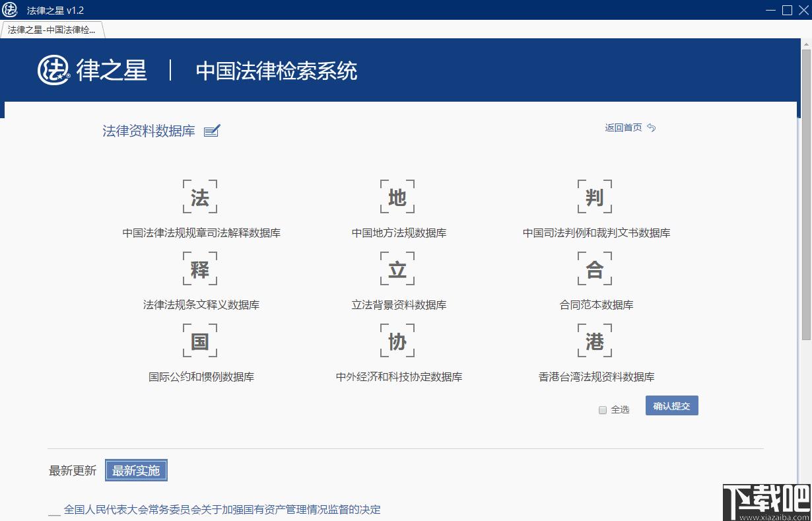Click the app icon in the title bar

click(x=9, y=10)
